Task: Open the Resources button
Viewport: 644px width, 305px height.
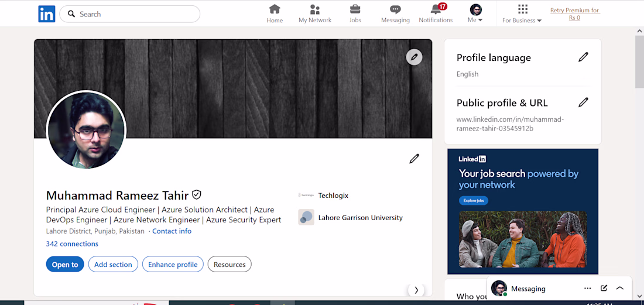Action: click(x=229, y=265)
